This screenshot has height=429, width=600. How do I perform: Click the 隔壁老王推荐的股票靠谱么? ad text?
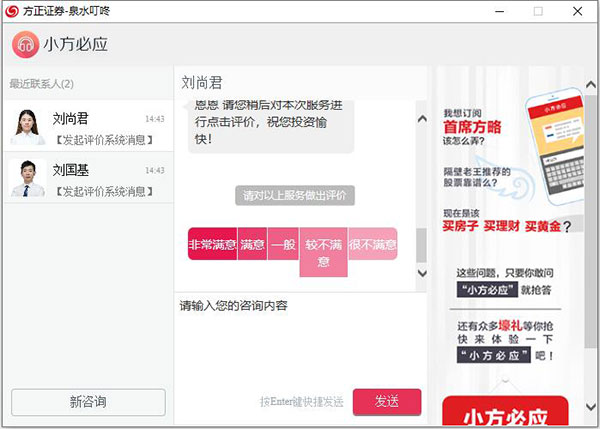coord(477,177)
